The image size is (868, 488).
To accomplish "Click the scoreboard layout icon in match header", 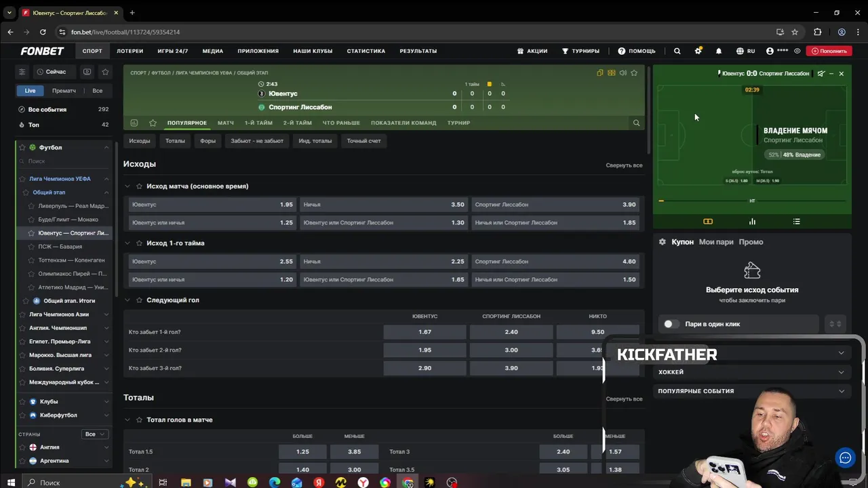I will pyautogui.click(x=612, y=73).
